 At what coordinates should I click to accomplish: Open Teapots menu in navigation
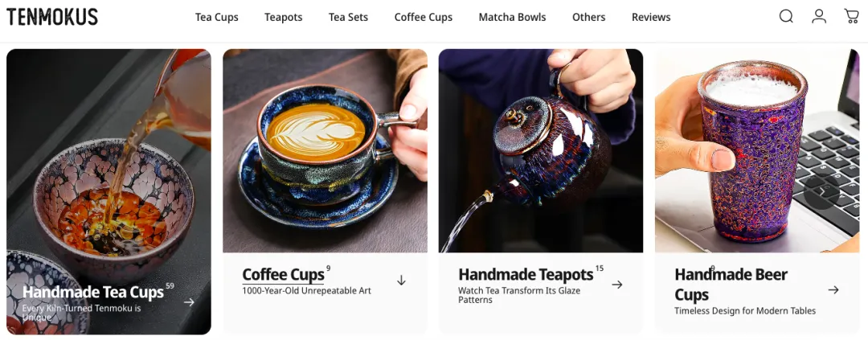pos(284,17)
